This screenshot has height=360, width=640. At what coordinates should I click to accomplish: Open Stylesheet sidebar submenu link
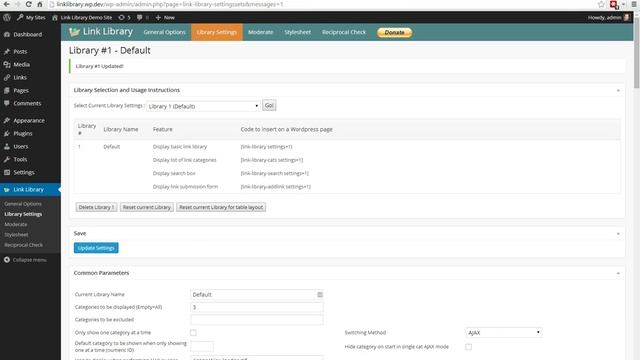[x=16, y=235]
